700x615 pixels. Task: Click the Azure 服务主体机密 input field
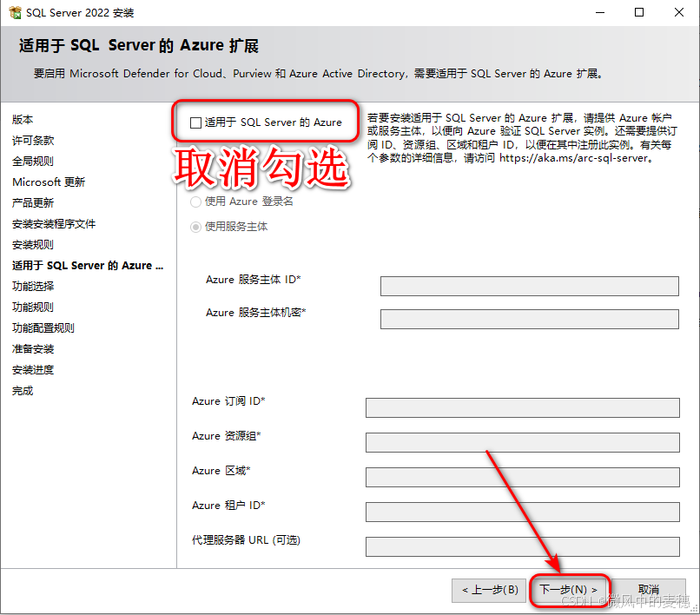pos(530,319)
